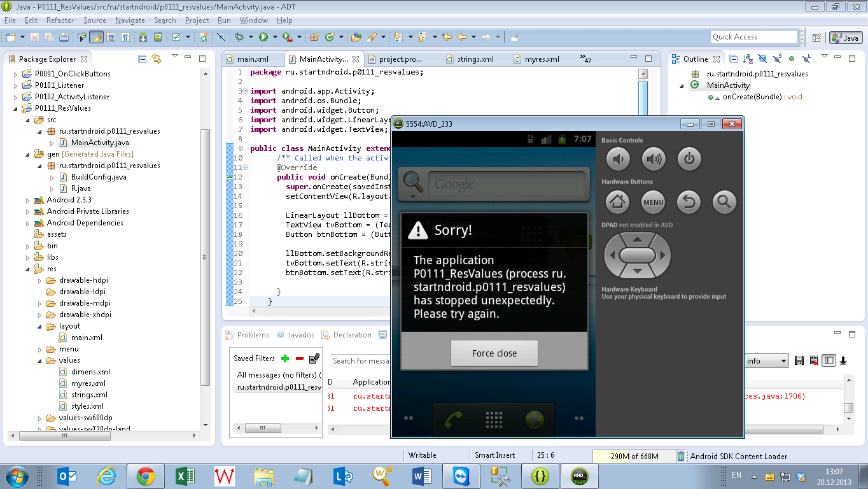This screenshot has width=868, height=489.
Task: Click the green Run button in toolbar
Action: coord(263,37)
